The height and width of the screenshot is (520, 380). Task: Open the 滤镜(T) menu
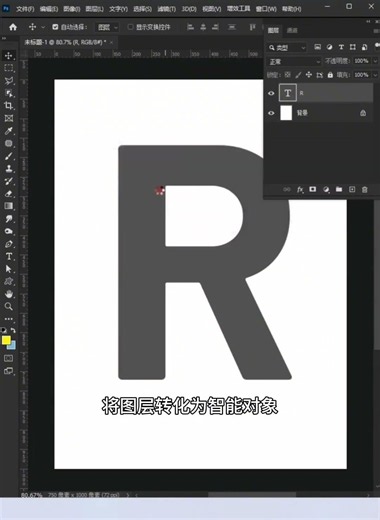coord(166,9)
